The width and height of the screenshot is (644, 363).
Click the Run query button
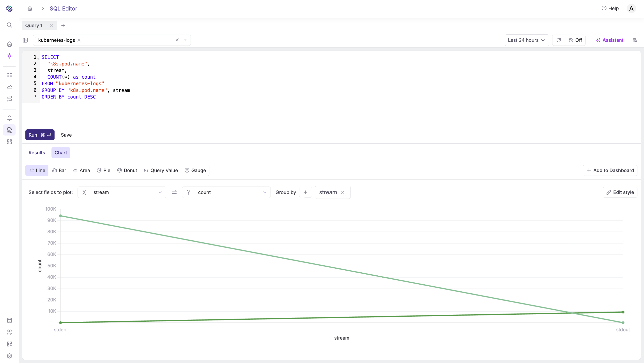[40, 135]
